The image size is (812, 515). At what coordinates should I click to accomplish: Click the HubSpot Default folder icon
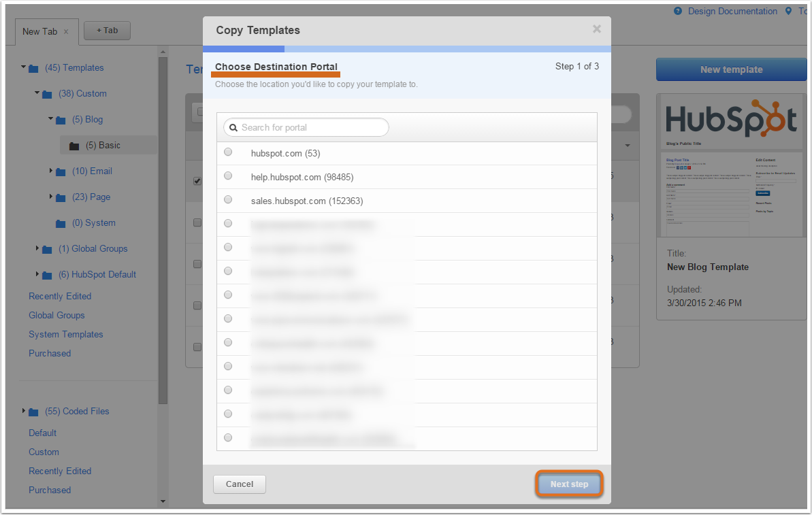tap(47, 276)
